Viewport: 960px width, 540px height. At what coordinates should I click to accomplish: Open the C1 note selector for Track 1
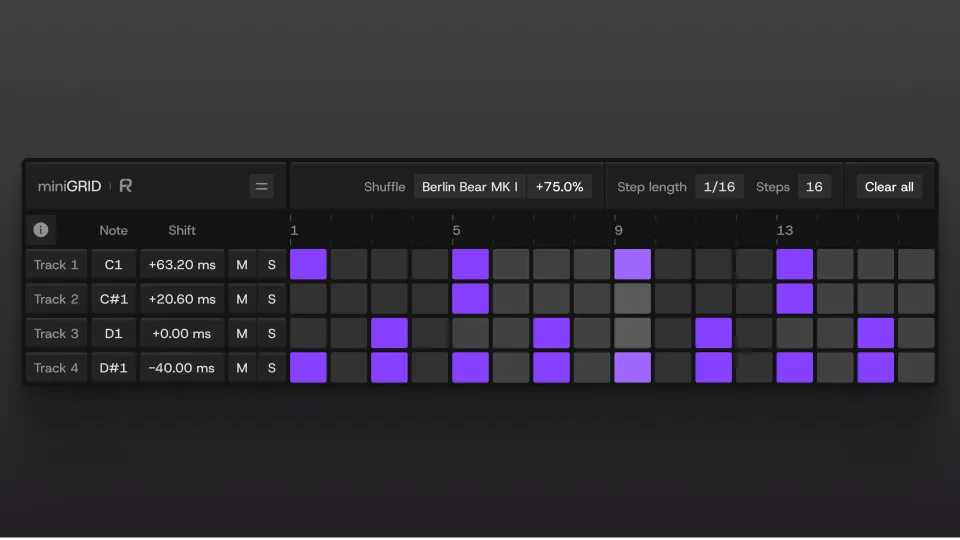coord(113,264)
